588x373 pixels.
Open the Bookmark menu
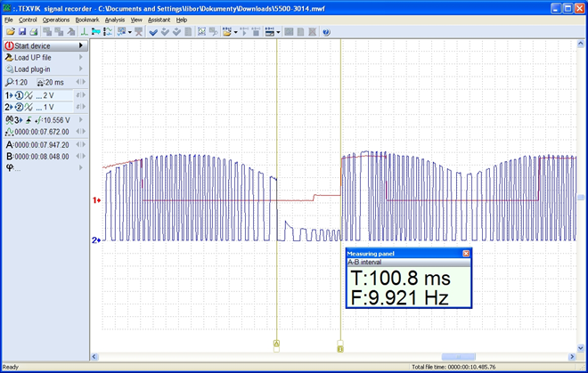[87, 20]
